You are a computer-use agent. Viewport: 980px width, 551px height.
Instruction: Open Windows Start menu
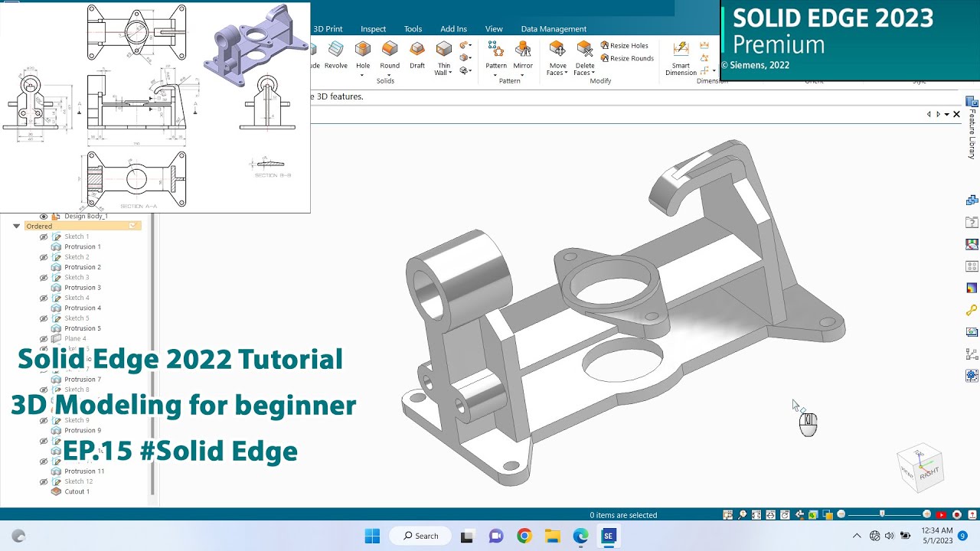pyautogui.click(x=372, y=536)
